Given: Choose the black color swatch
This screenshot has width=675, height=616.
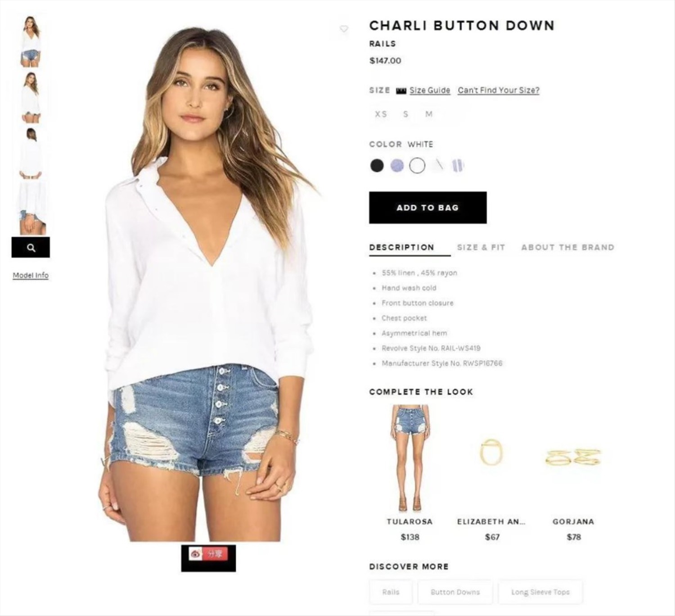Looking at the screenshot, I should pos(377,166).
